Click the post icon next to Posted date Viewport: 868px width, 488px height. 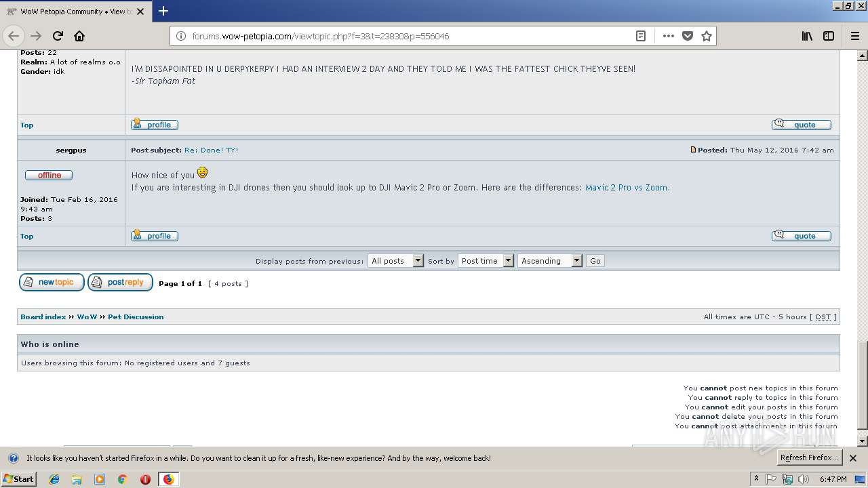(693, 150)
